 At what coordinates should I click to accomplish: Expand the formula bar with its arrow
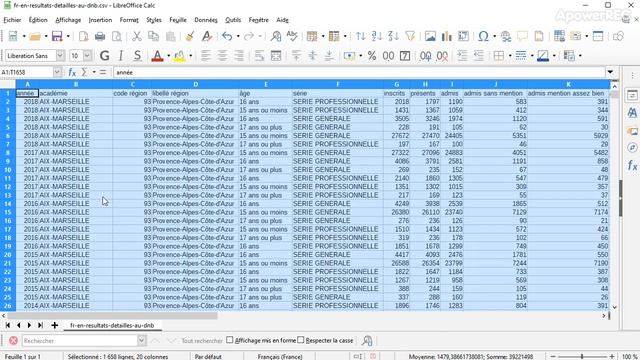point(610,72)
